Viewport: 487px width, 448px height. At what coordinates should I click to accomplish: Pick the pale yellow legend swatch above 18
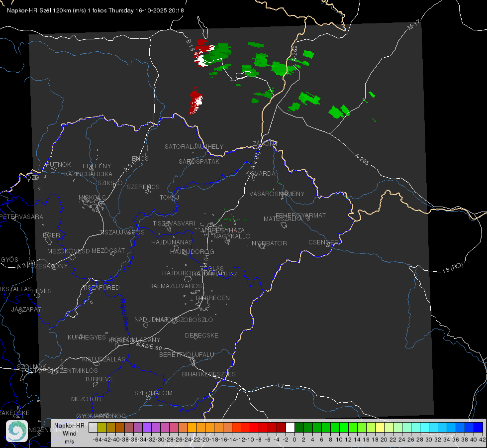click(380, 427)
